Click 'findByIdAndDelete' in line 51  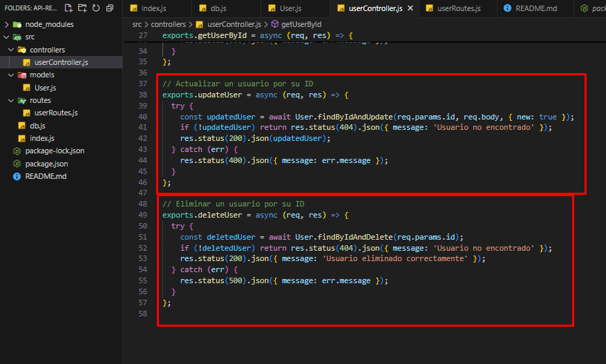pos(355,237)
